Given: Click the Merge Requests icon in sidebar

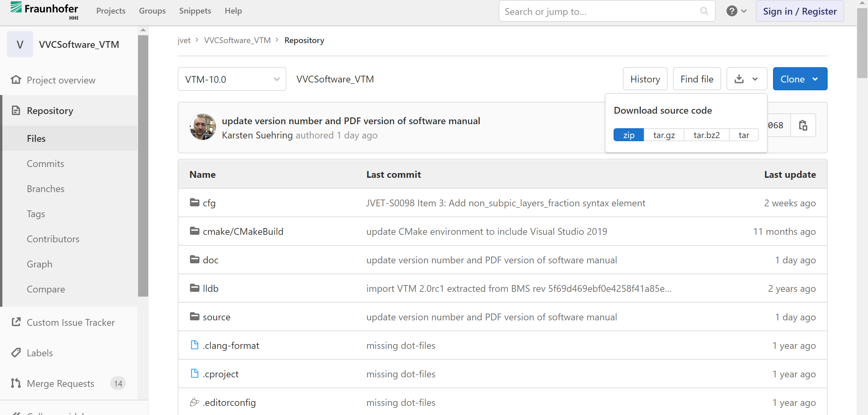Looking at the screenshot, I should point(16,383).
